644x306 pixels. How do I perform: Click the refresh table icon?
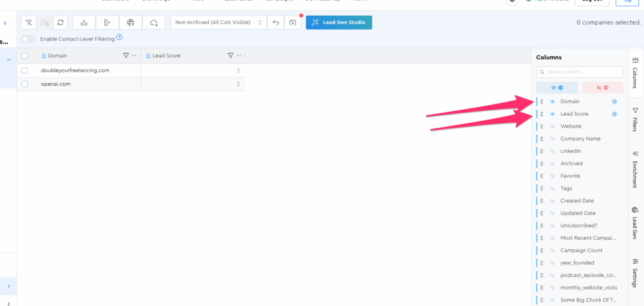tap(60, 23)
